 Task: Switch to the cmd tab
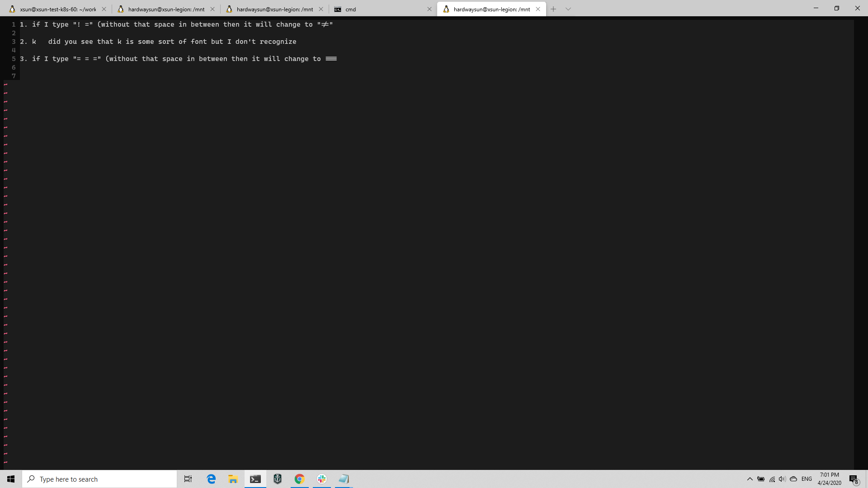point(380,9)
